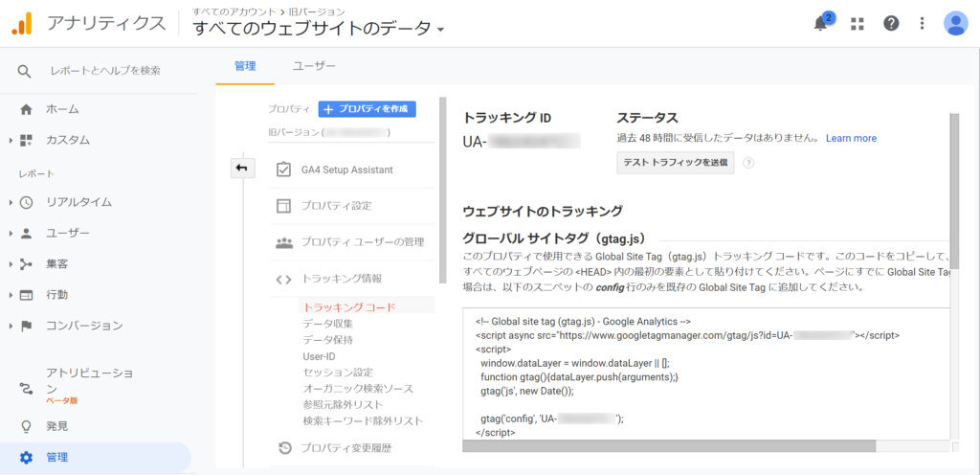Viewport: 980px width, 475px height.
Task: Click the プロパティ変更履歴 history icon
Action: [283, 447]
